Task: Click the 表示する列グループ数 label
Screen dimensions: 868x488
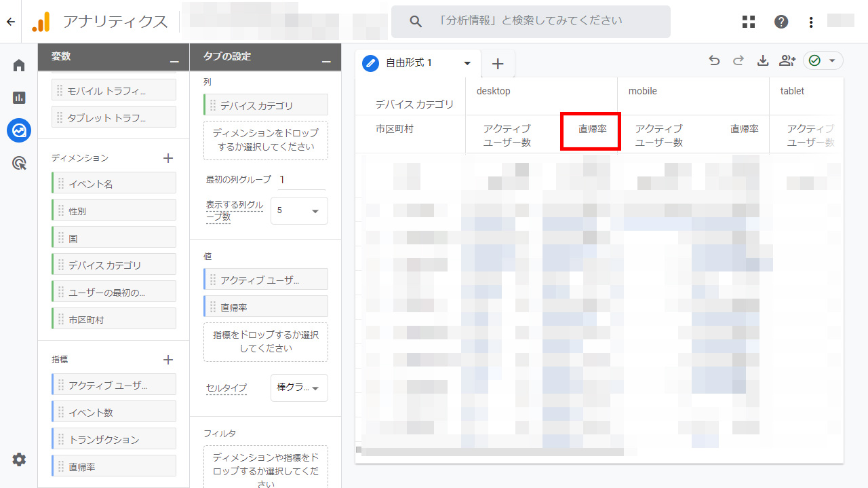Action: (x=235, y=211)
